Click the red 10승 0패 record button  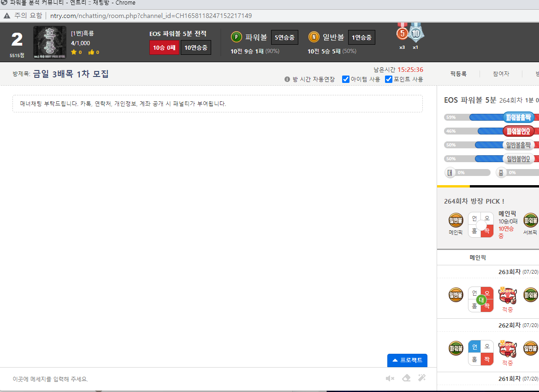tap(164, 47)
